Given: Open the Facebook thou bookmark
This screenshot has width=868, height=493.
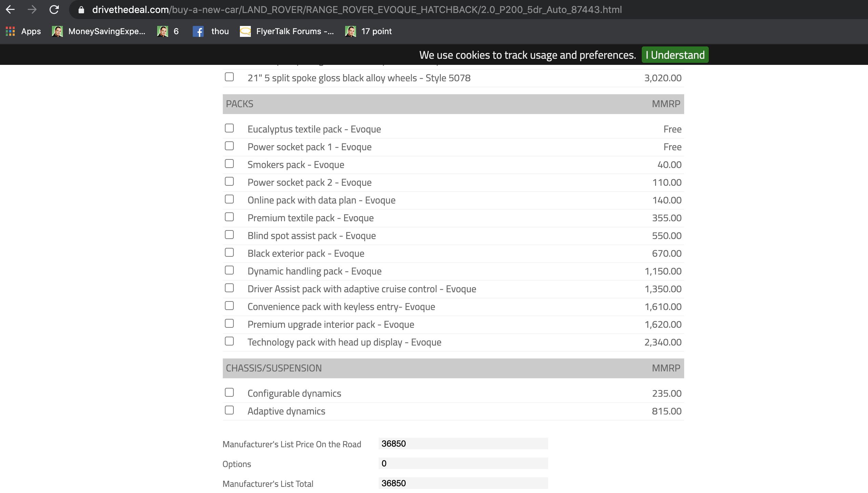Looking at the screenshot, I should click(211, 31).
